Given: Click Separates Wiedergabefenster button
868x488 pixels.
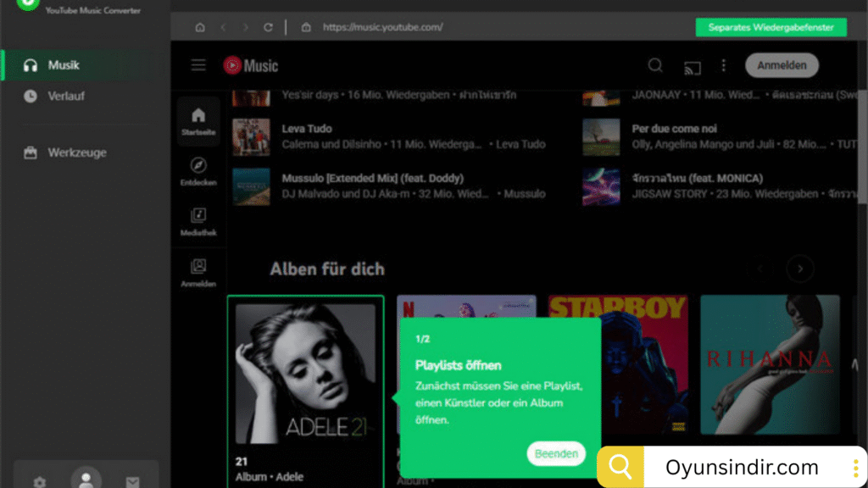Looking at the screenshot, I should [771, 27].
